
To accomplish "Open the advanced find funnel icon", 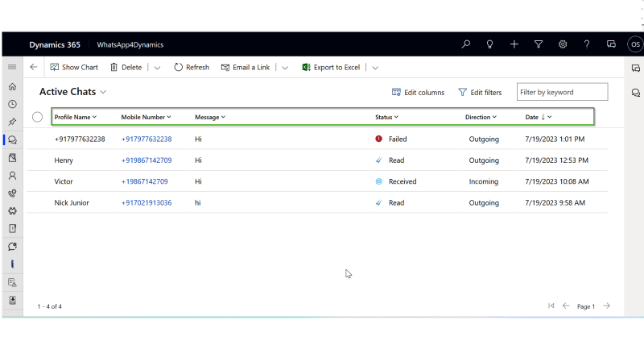I will pyautogui.click(x=539, y=44).
